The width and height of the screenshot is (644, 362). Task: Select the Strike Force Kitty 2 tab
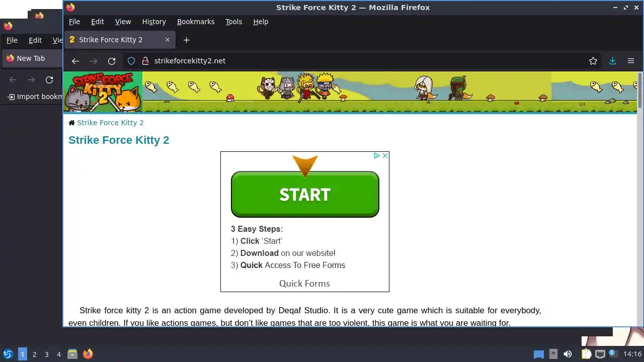pyautogui.click(x=120, y=40)
